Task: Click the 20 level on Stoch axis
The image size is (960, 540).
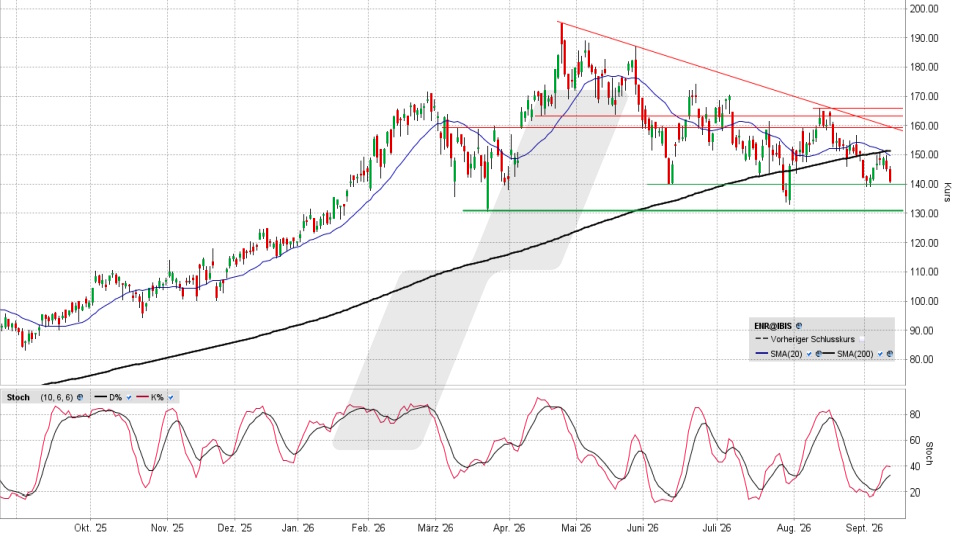Action: click(915, 492)
